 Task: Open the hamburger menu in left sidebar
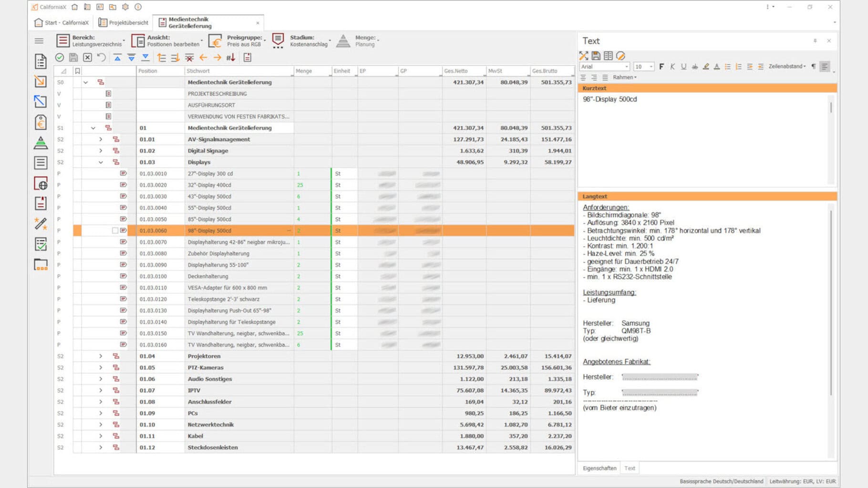tap(39, 41)
